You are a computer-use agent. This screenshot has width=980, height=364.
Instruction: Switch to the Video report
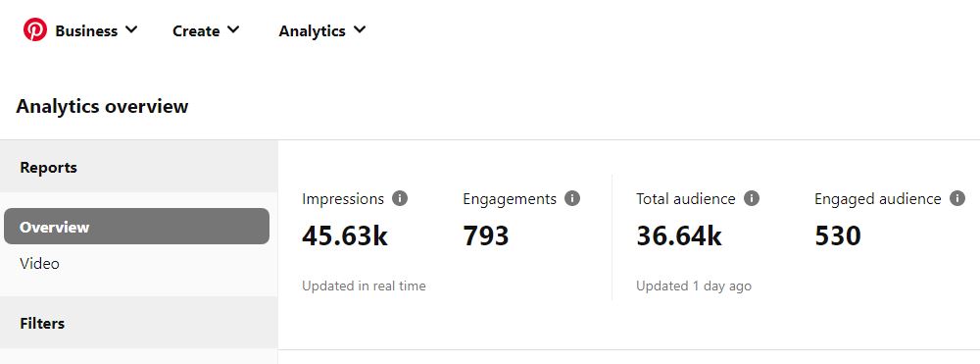point(39,263)
